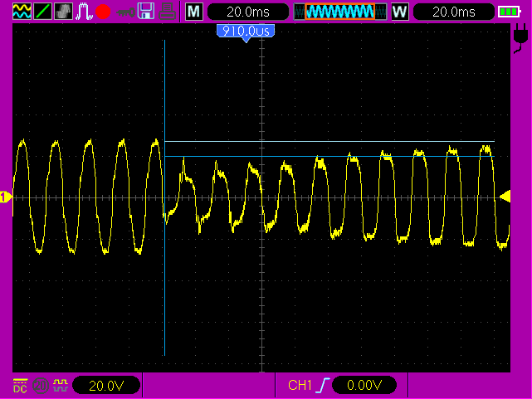
Task: Select the green diagonal line icon
Action: tap(42, 12)
